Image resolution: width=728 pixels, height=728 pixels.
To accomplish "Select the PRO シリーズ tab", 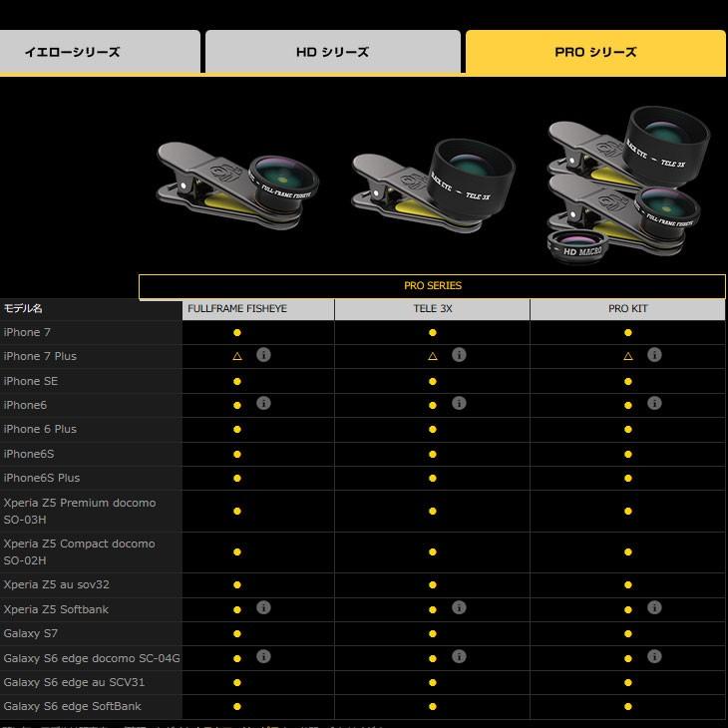I will [x=595, y=52].
